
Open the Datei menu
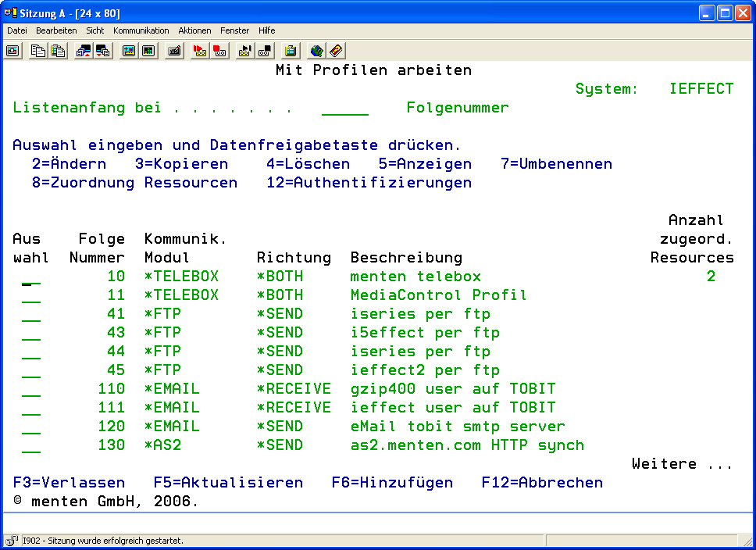coord(16,30)
